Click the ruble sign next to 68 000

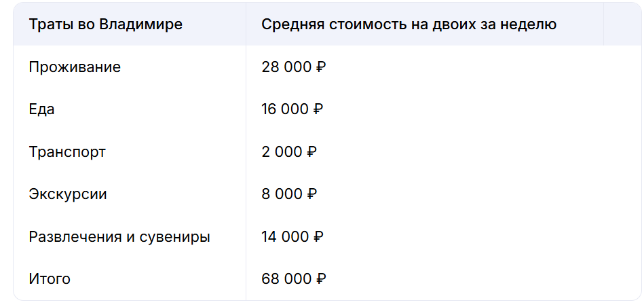click(321, 279)
